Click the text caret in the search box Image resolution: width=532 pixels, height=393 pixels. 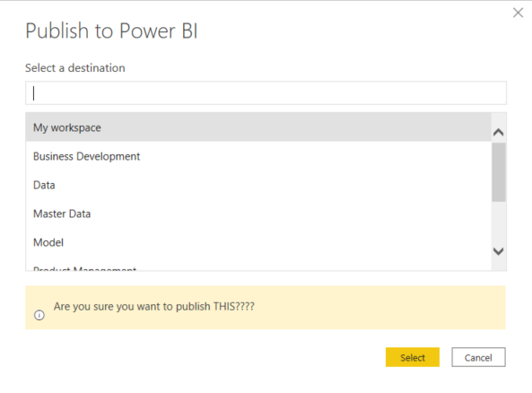(33, 93)
